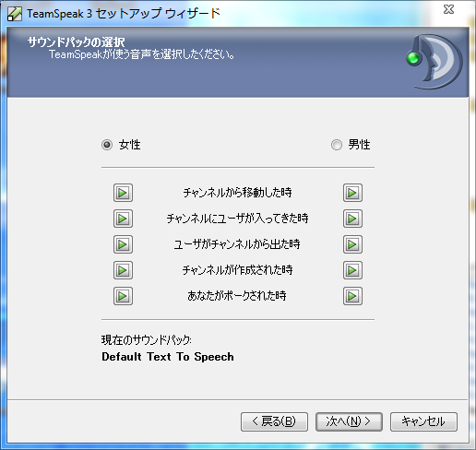
Task: Cancel the wizard with キャンセル
Action: click(x=423, y=421)
